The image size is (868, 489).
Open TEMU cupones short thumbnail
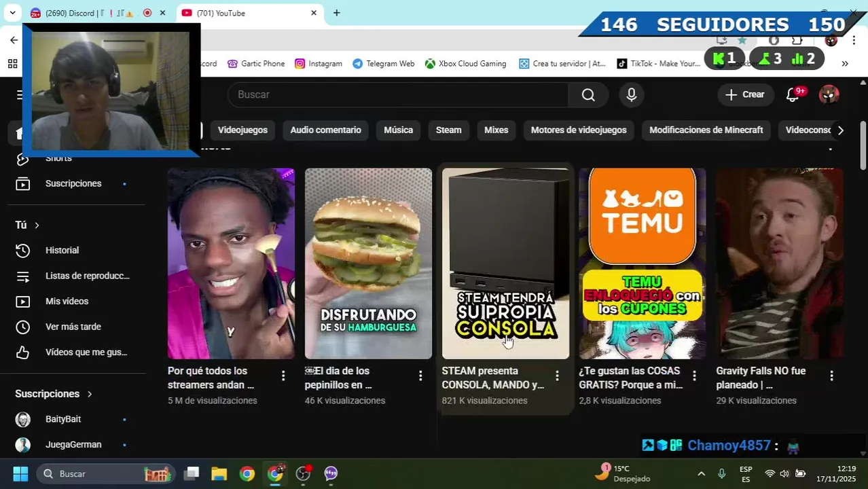(643, 264)
